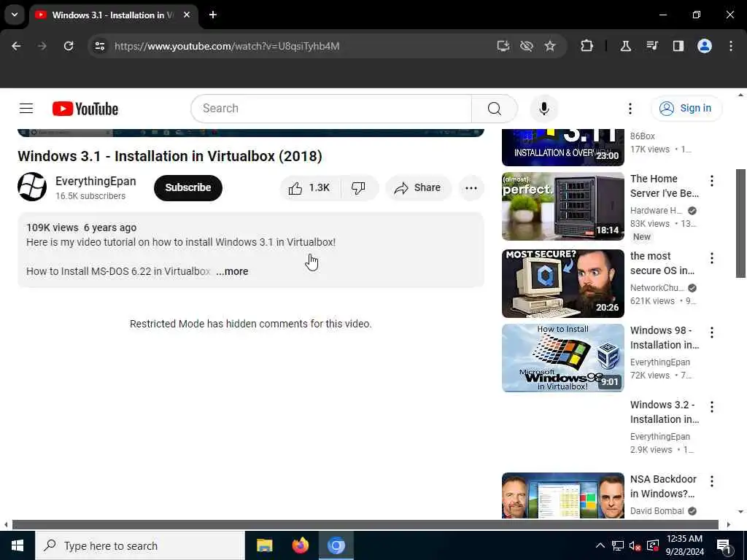
Task: Open the YouTube hamburger guide menu
Action: (x=26, y=109)
